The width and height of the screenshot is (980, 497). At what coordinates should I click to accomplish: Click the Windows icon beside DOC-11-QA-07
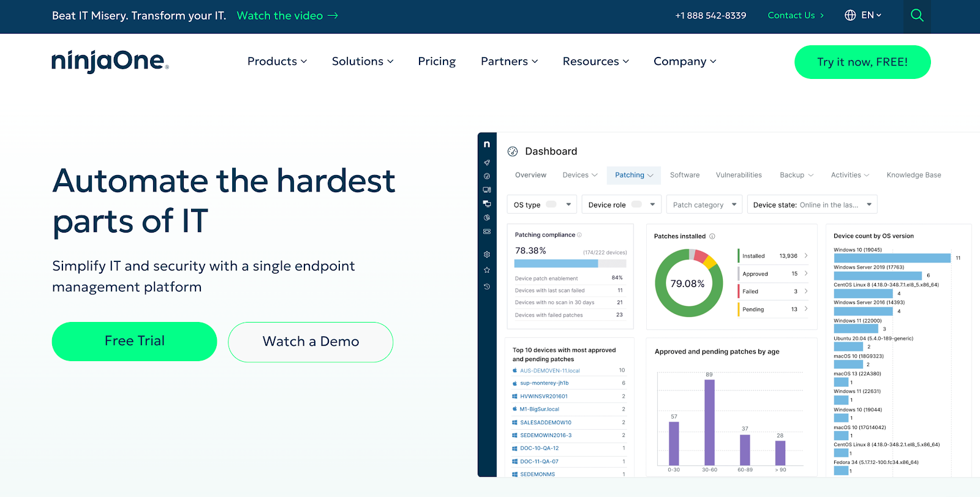tap(514, 461)
